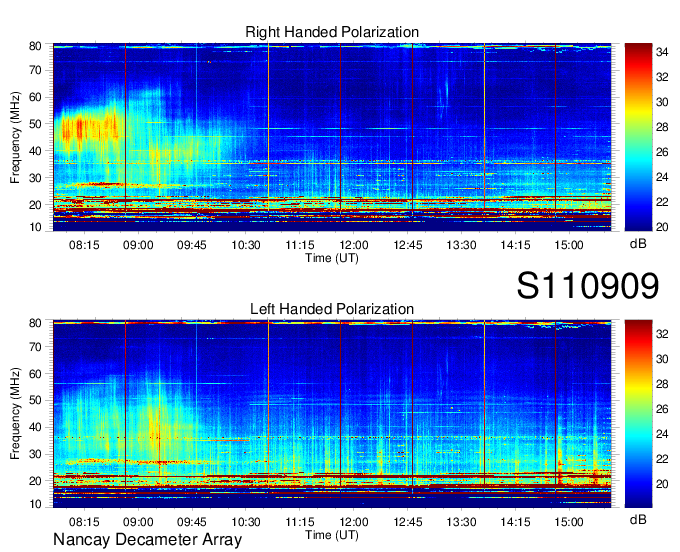Viewport: 680px width, 552px height.
Task: Click the Left Handed Polarization plot title
Action: (332, 309)
